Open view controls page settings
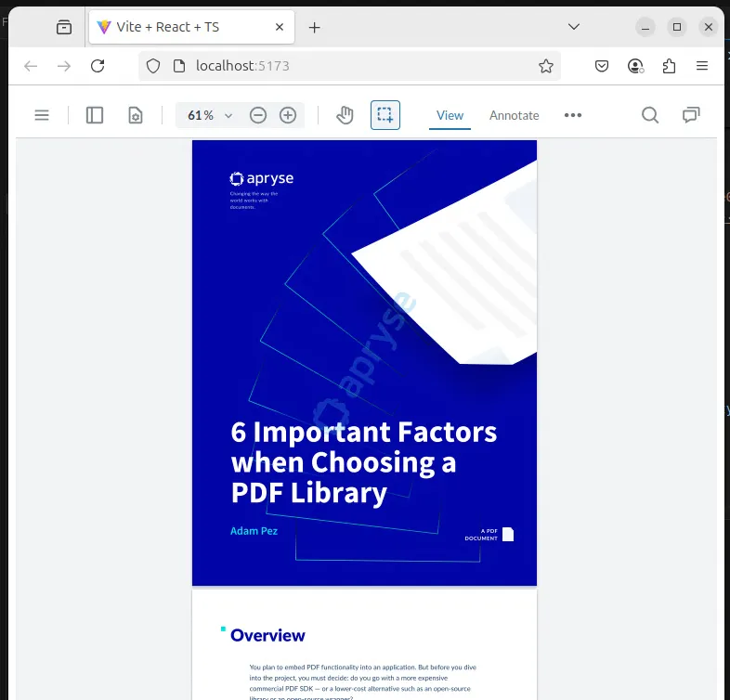The image size is (730, 700). [x=136, y=115]
